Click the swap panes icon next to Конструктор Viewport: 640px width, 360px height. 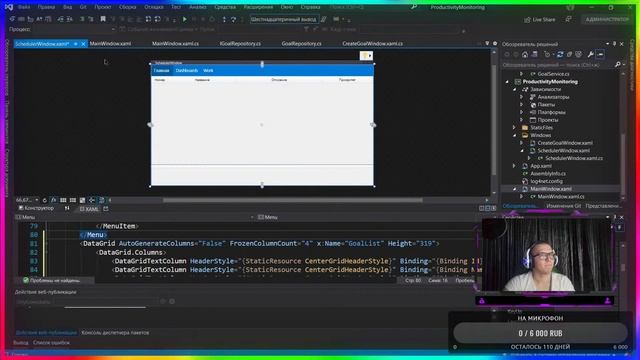point(67,209)
